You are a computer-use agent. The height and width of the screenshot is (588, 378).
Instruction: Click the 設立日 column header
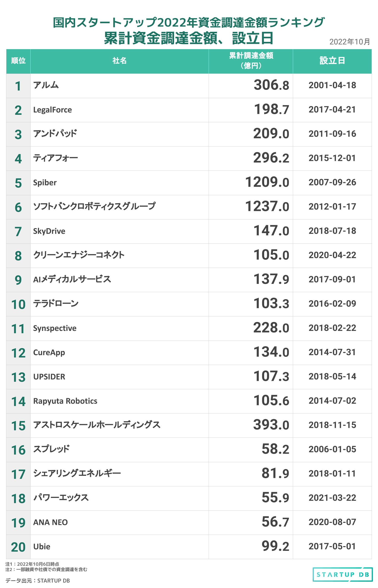(332, 61)
